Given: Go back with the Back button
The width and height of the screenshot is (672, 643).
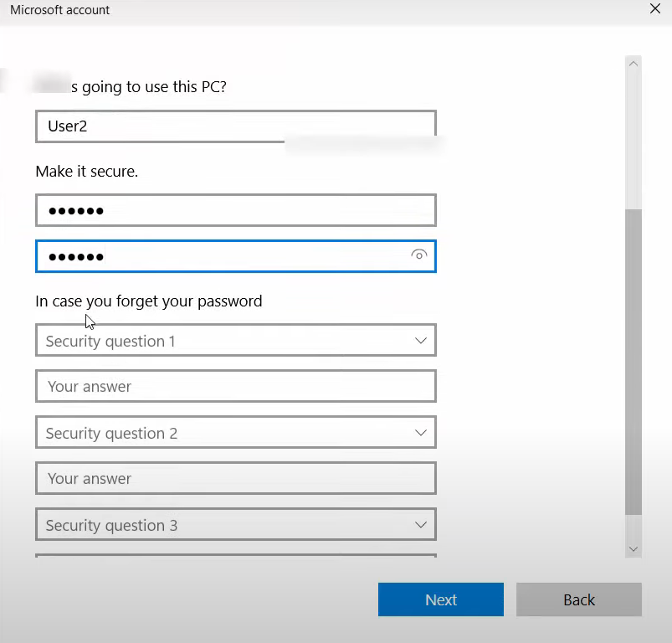Looking at the screenshot, I should (578, 599).
